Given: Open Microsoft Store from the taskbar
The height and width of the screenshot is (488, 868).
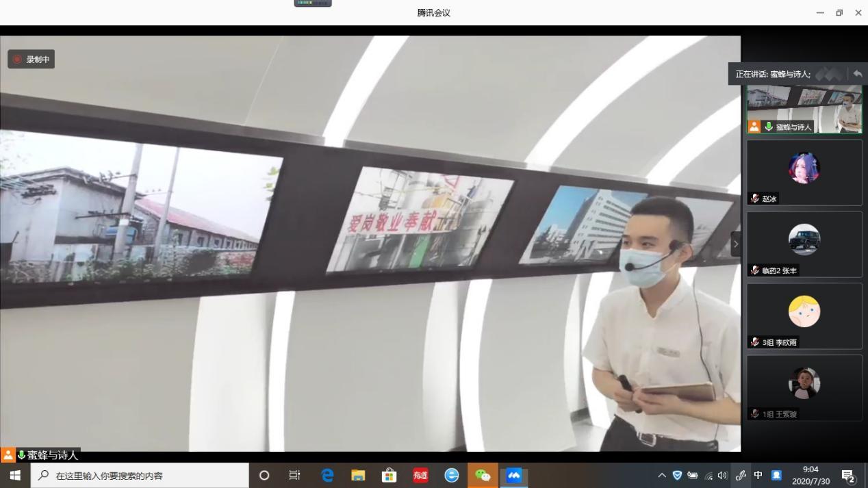Looking at the screenshot, I should point(389,476).
